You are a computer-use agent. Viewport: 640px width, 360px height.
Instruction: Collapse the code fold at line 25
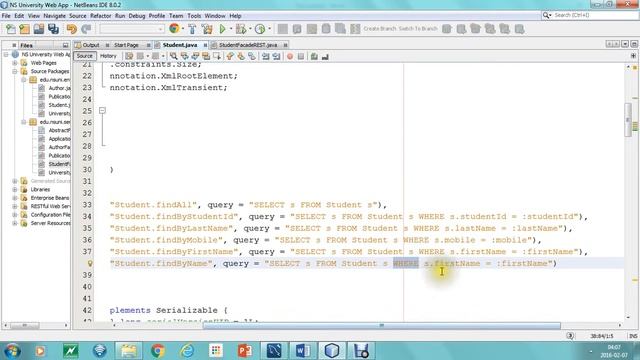click(x=102, y=111)
